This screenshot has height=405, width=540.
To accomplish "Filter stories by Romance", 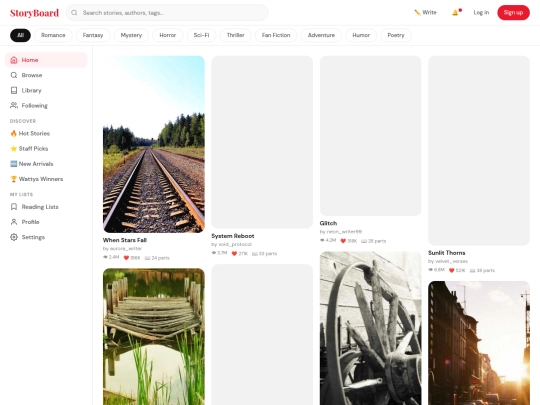I will pyautogui.click(x=53, y=35).
